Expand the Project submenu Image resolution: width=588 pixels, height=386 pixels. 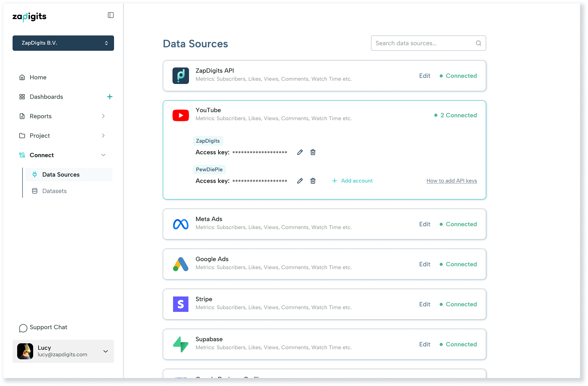click(x=103, y=136)
